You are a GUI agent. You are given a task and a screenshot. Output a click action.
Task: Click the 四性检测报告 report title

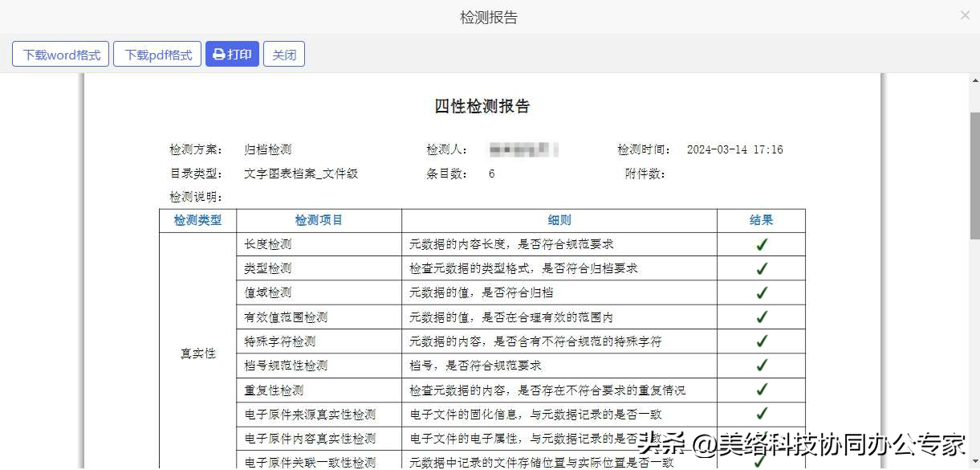tap(482, 107)
